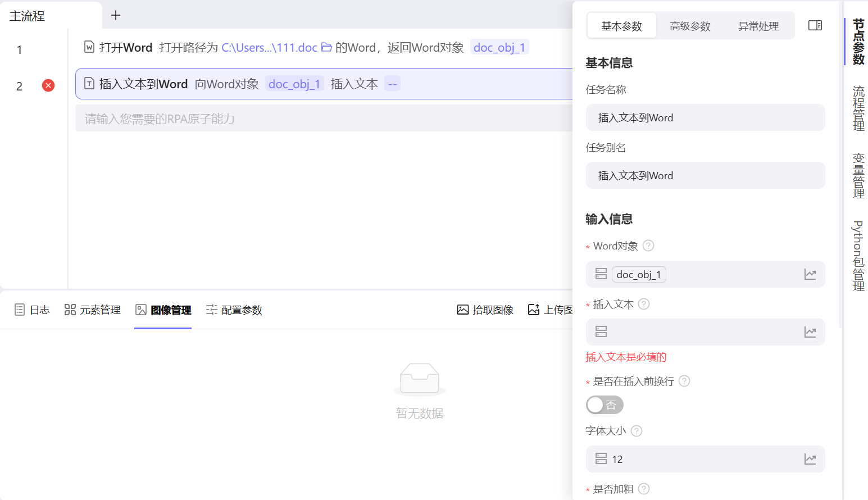Click the fx icon beside 字体大小 field
Image resolution: width=868 pixels, height=500 pixels.
pos(810,459)
